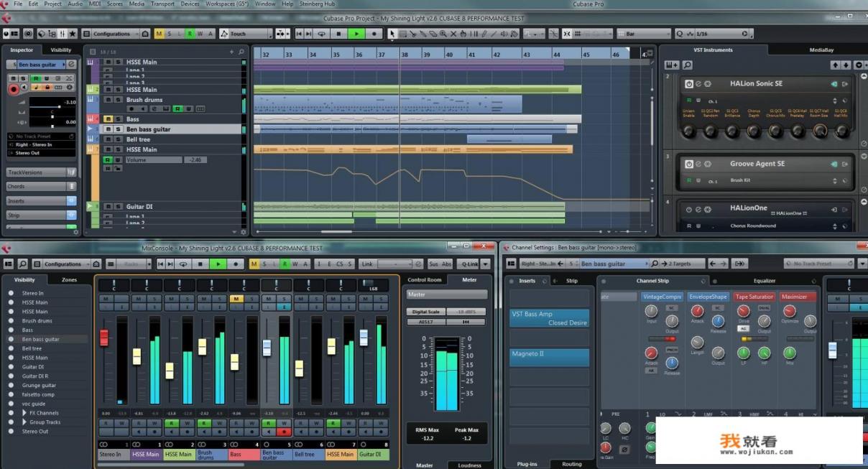This screenshot has width=868, height=469.
Task: Open the Transport menu
Action: coord(162,4)
